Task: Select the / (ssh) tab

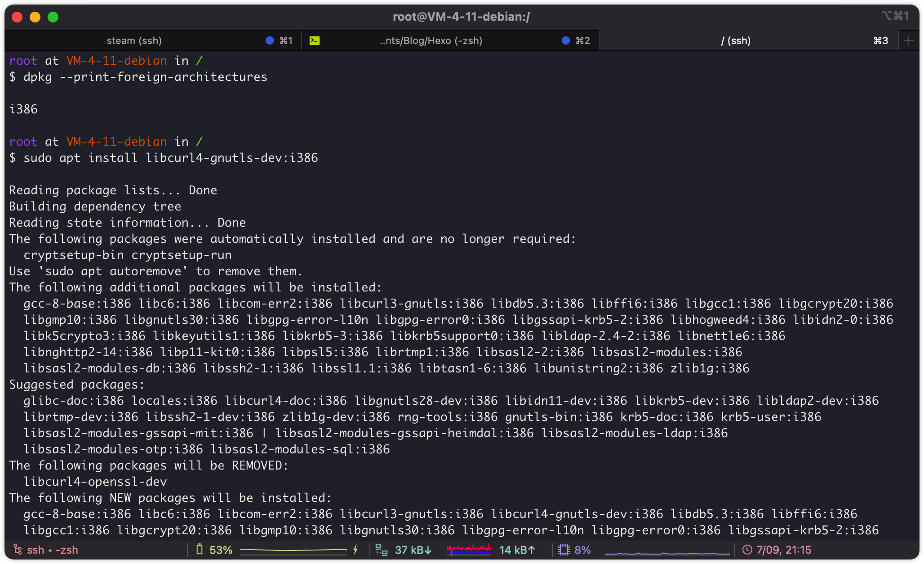Action: tap(736, 40)
